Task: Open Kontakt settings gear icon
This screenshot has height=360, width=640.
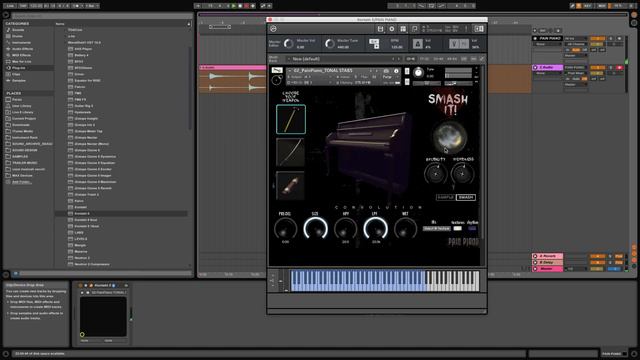Action: [x=392, y=29]
